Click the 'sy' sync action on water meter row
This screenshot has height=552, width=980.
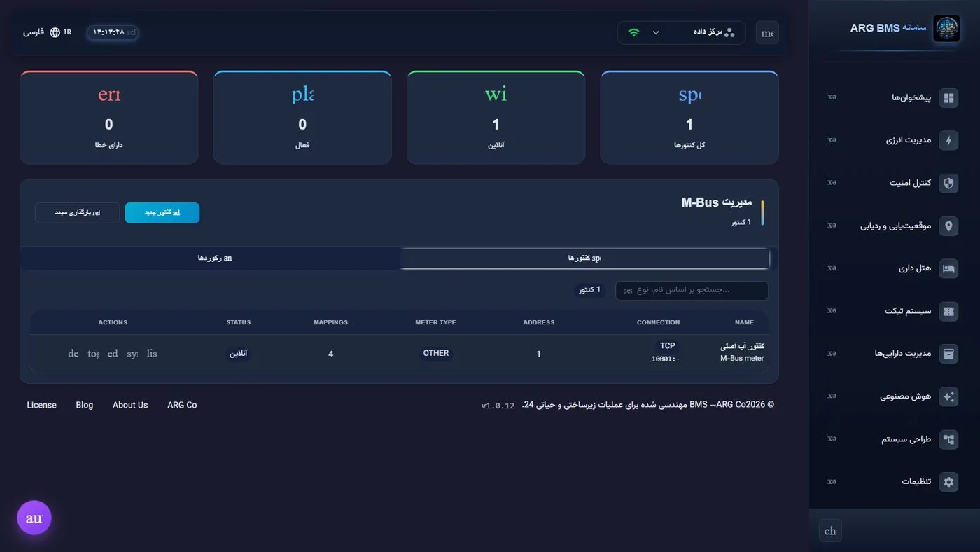click(132, 354)
